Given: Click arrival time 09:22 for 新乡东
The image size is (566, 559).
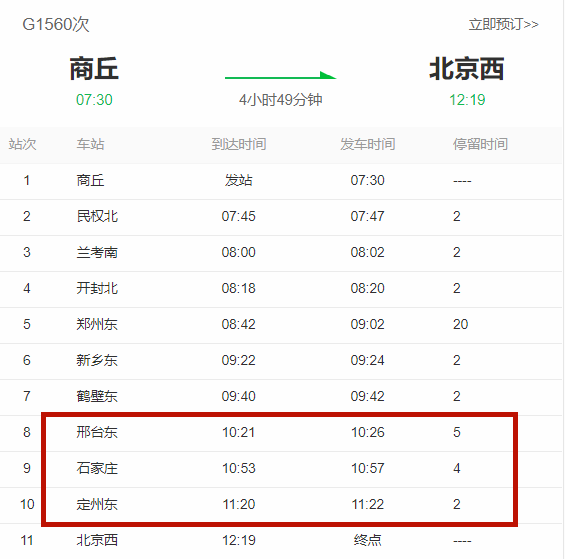Looking at the screenshot, I should tap(239, 360).
